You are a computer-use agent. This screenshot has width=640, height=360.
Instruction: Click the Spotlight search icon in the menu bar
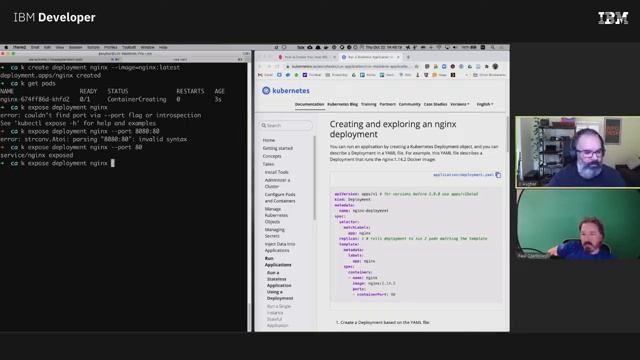click(493, 47)
